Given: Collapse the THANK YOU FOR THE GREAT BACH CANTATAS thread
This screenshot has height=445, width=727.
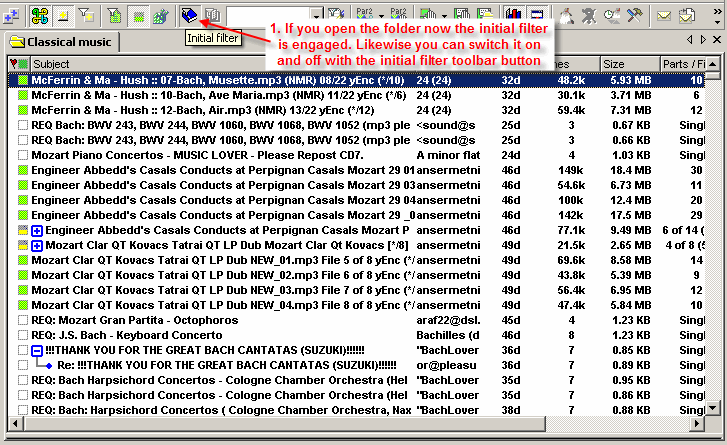Looking at the screenshot, I should coord(37,351).
